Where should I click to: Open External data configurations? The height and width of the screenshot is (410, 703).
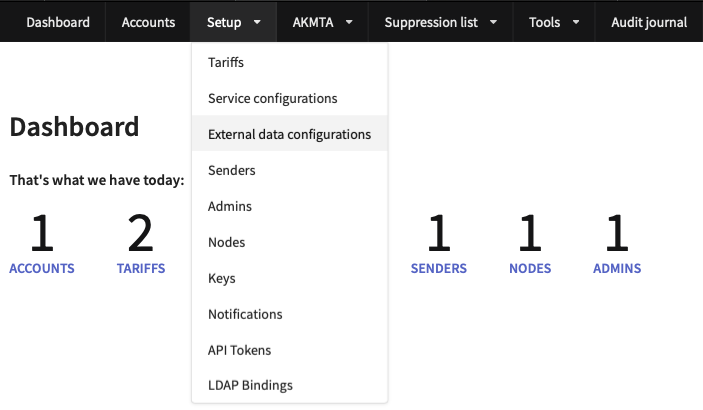click(x=289, y=134)
